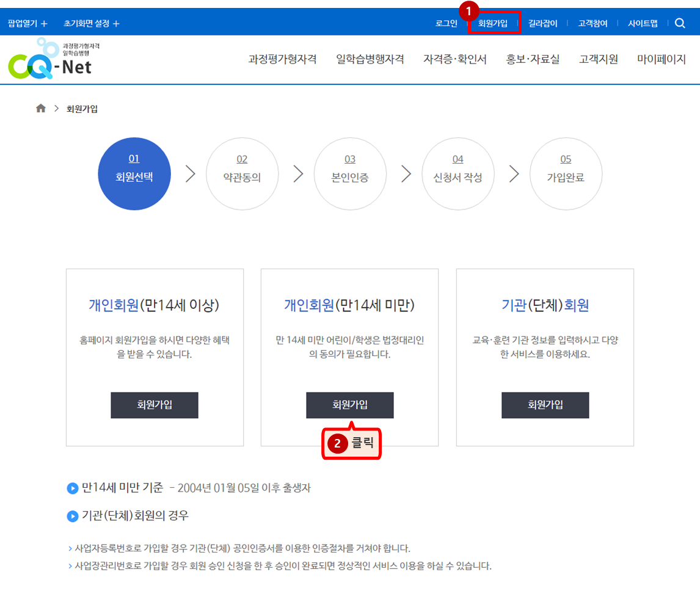The height and width of the screenshot is (591, 700).
Task: Click 회원가입 button for 기관(단체)회원
Action: tap(545, 405)
